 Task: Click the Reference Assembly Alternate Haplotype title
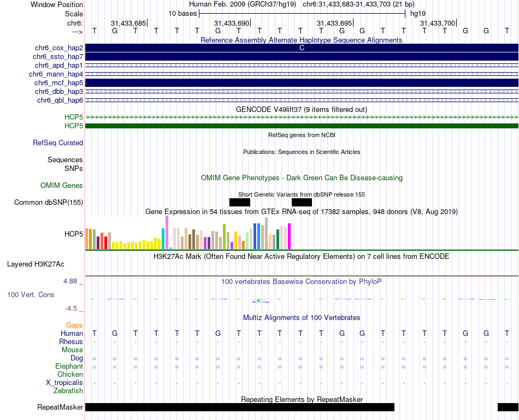pyautogui.click(x=302, y=40)
